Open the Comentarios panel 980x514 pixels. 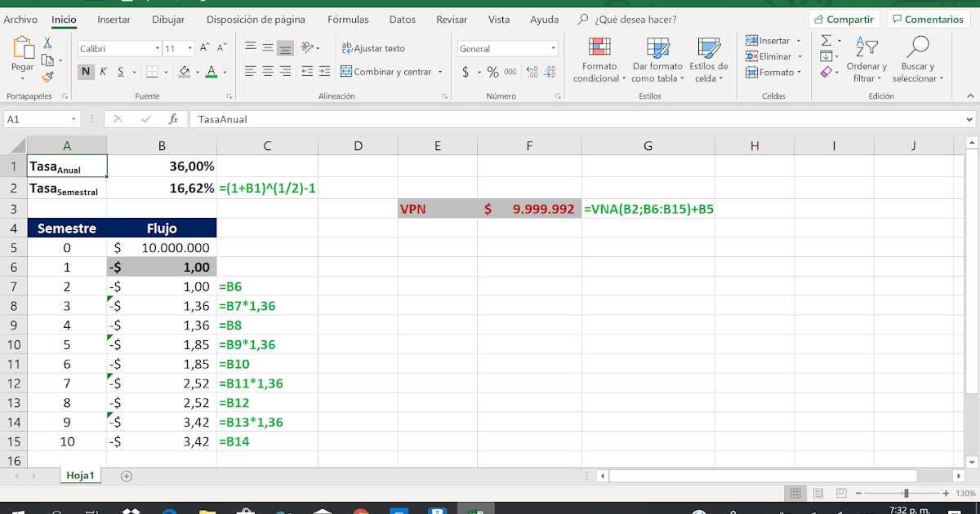[928, 18]
